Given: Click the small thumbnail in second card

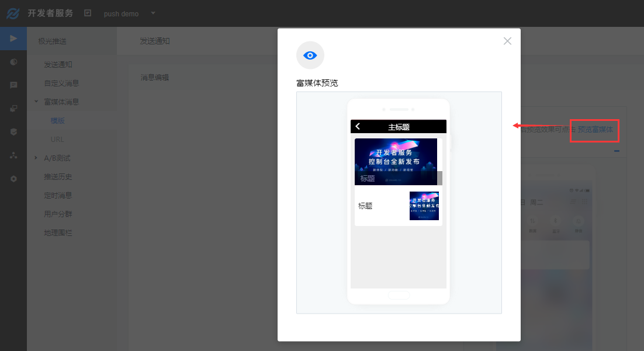Looking at the screenshot, I should [x=424, y=206].
